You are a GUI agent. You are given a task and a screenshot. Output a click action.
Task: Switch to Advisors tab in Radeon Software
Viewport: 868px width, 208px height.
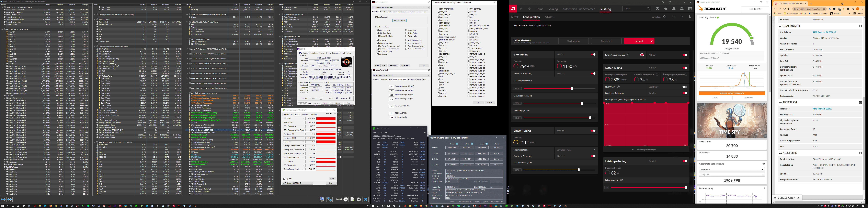549,17
